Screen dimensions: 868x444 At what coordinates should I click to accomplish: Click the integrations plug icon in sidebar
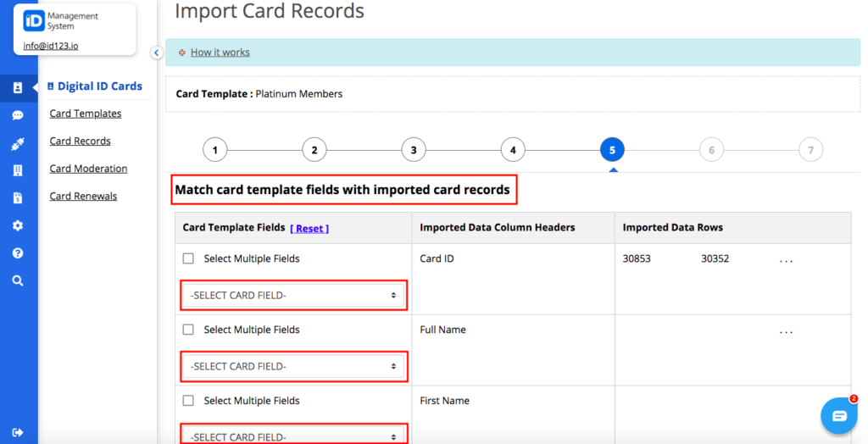tap(18, 144)
